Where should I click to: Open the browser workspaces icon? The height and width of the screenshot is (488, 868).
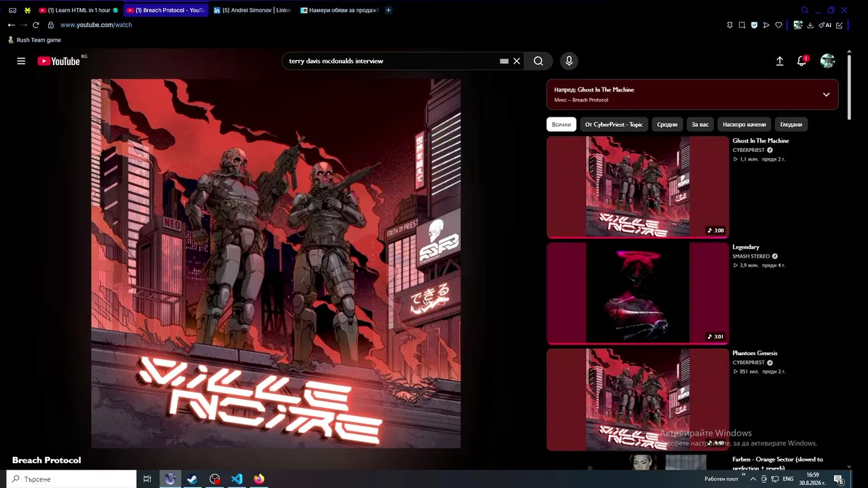[x=12, y=10]
